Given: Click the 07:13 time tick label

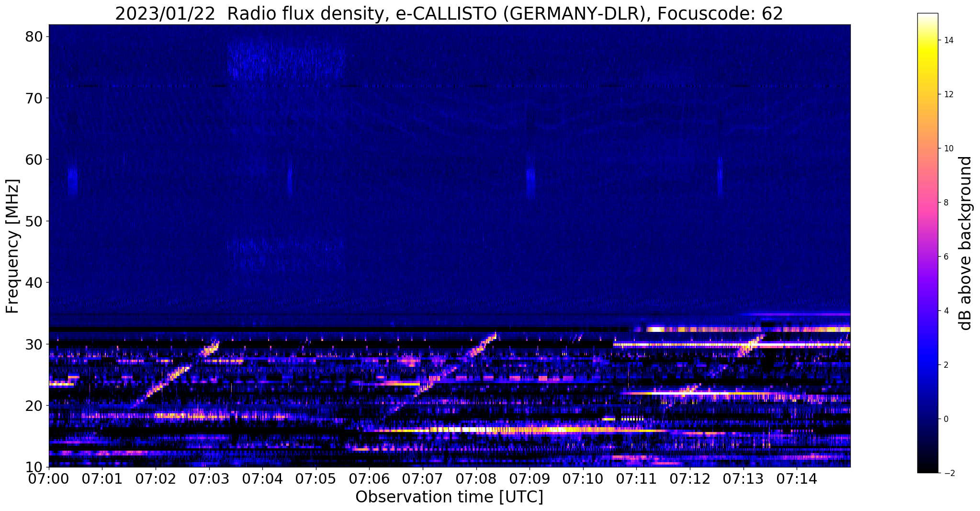Looking at the screenshot, I should click(x=743, y=478).
